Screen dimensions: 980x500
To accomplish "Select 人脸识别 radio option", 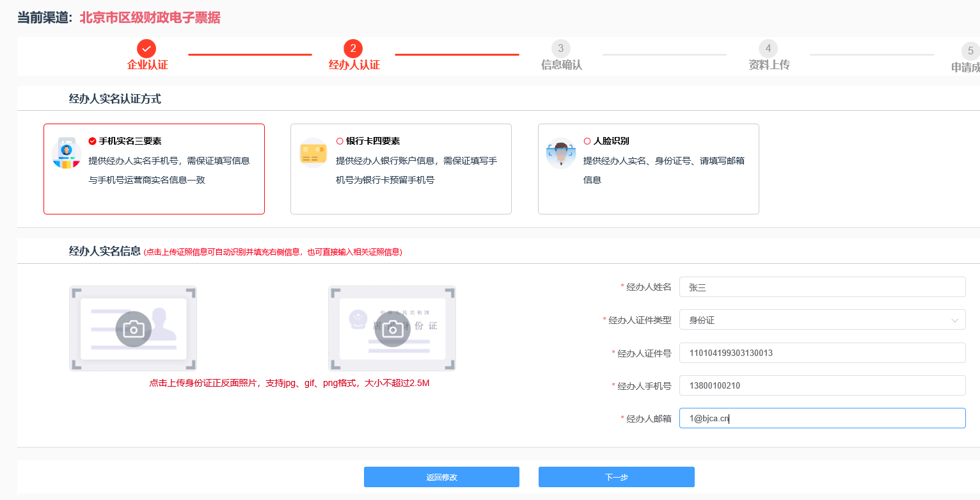I will click(x=587, y=141).
